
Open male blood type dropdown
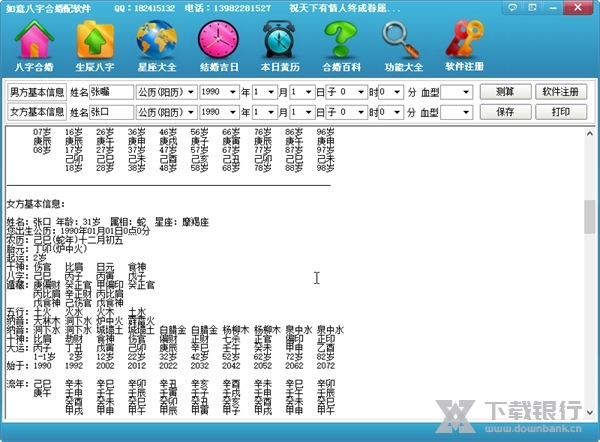[x=457, y=92]
